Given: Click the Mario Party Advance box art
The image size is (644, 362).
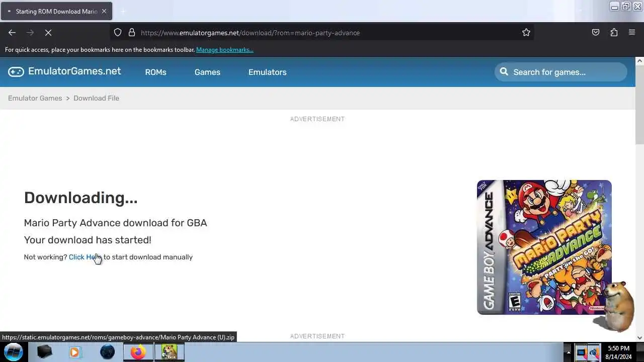Looking at the screenshot, I should pyautogui.click(x=544, y=247).
